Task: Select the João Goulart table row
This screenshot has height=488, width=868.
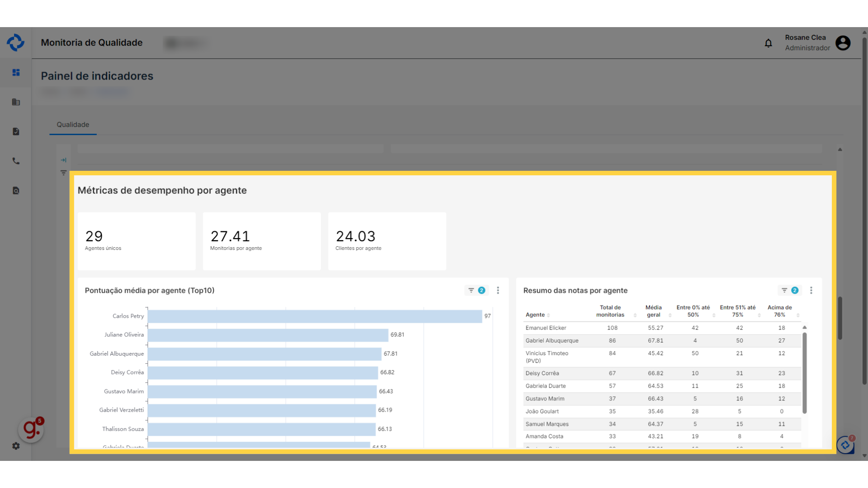Action: [x=662, y=411]
